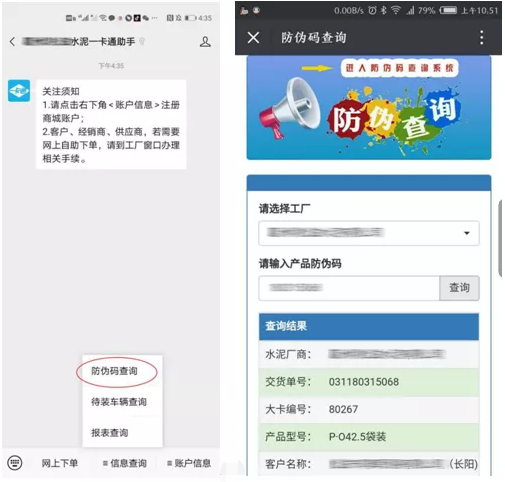Tap 网上下单 in the bottom bar
Viewport: 505px width, 482px height.
click(60, 463)
